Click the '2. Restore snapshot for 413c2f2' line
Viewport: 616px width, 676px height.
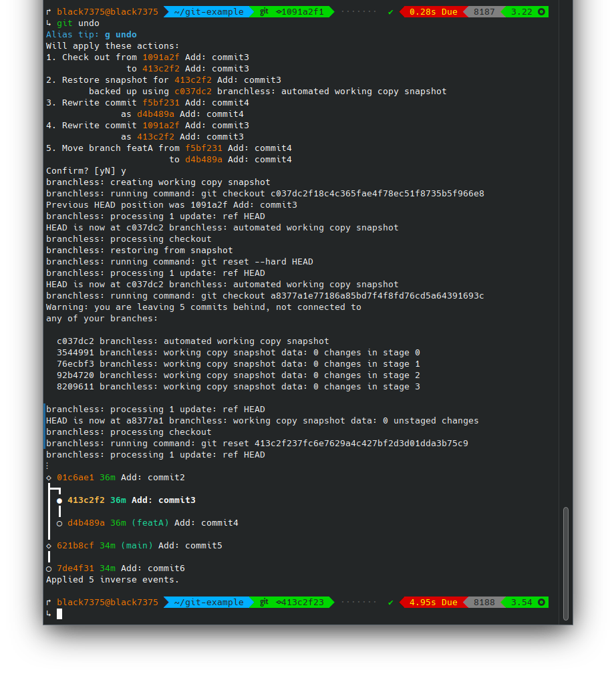164,79
